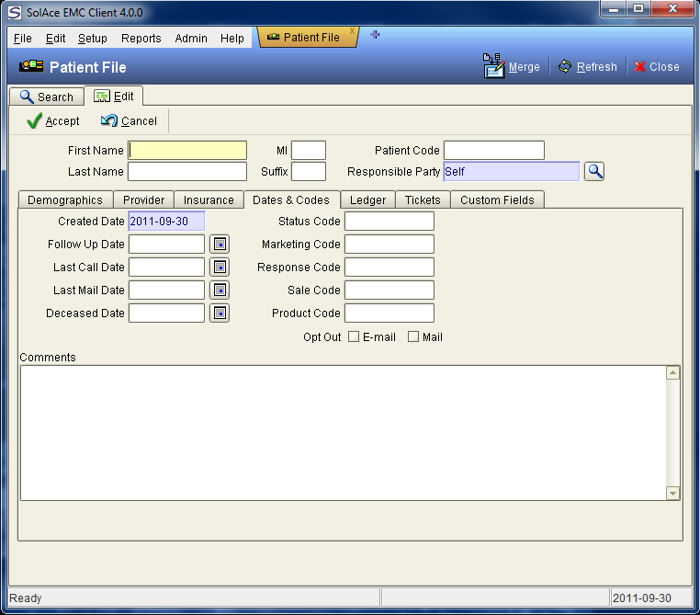Enable the E-mail opt out checkbox
Viewport: 700px width, 615px height.
click(354, 336)
